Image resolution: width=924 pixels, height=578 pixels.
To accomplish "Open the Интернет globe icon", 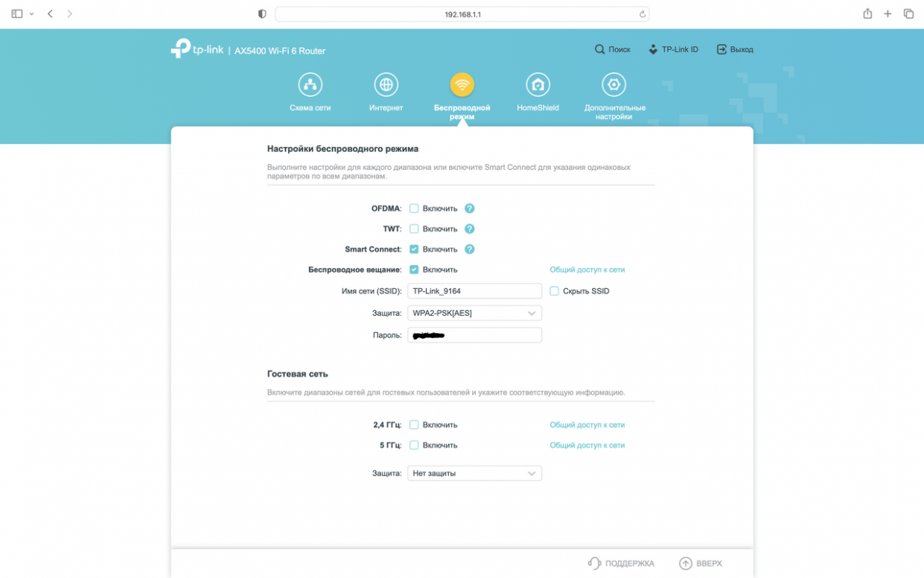I will point(386,85).
